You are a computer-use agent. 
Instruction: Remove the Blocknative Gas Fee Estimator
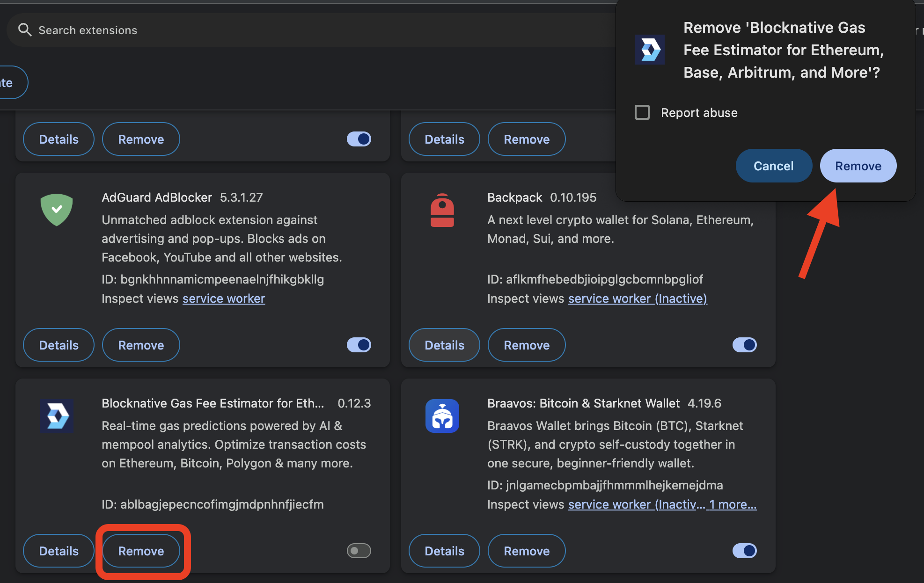coord(141,551)
